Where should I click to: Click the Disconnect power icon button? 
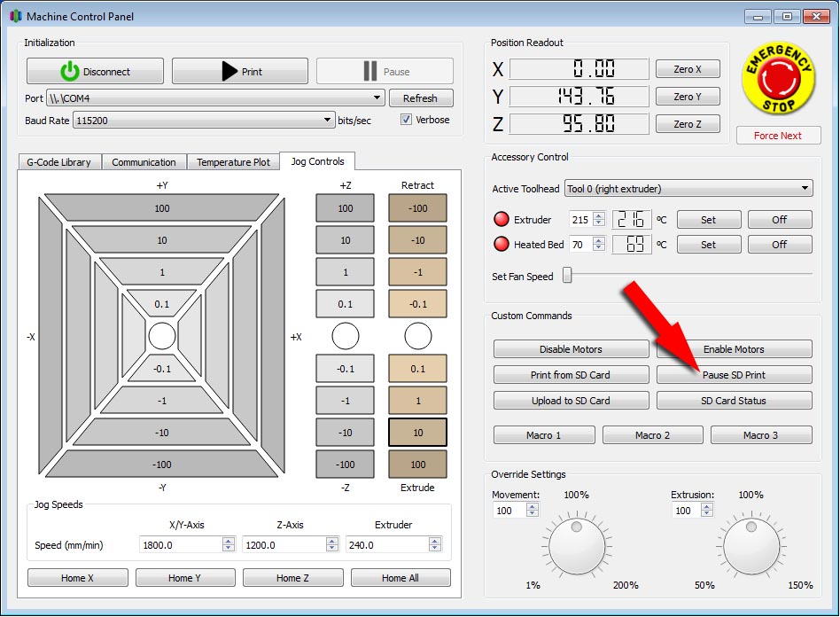pos(95,72)
